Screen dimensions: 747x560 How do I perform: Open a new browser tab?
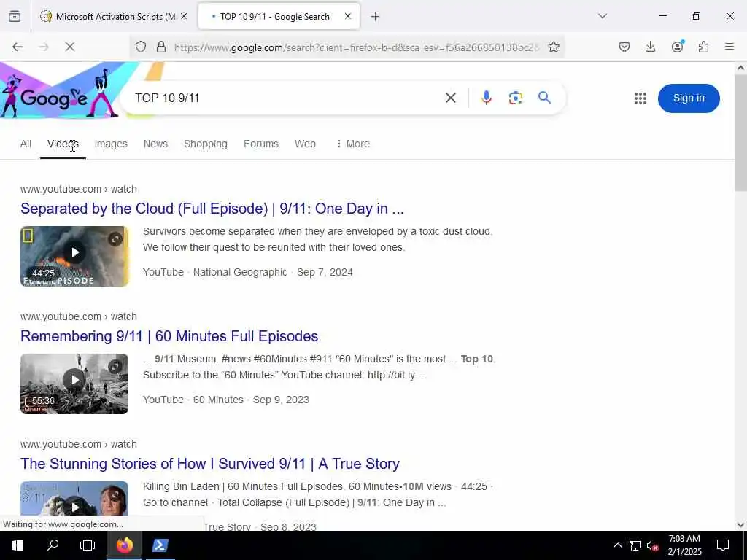(x=376, y=17)
